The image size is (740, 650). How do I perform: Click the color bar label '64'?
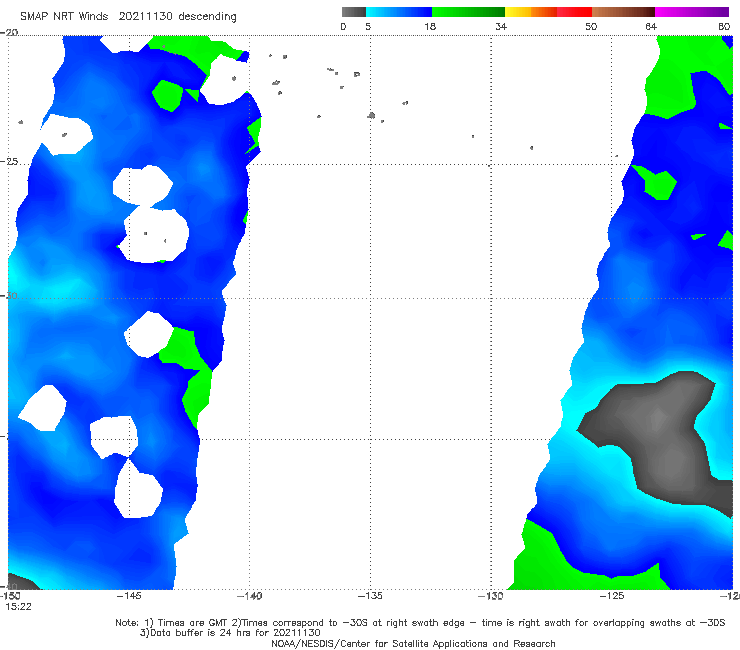click(x=651, y=27)
